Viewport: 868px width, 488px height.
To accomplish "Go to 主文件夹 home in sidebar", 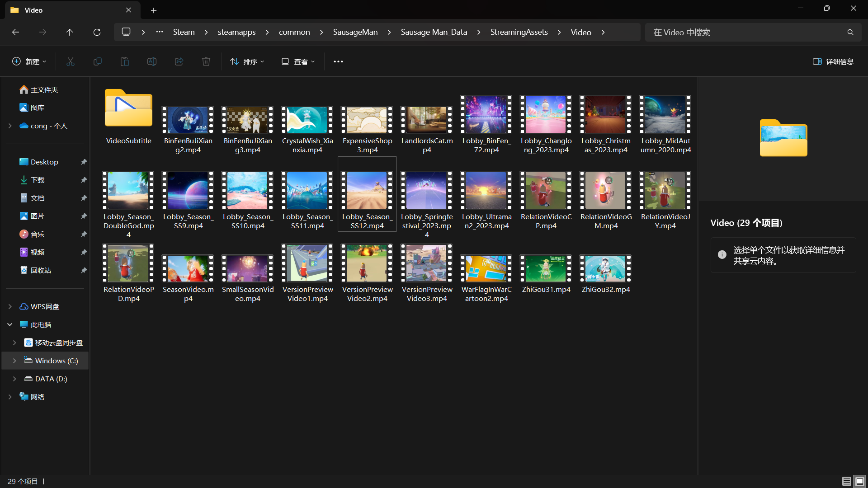I will (44, 89).
